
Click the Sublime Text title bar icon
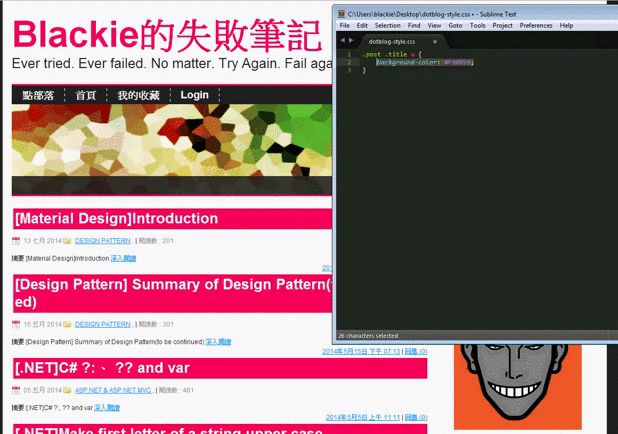[x=341, y=14]
